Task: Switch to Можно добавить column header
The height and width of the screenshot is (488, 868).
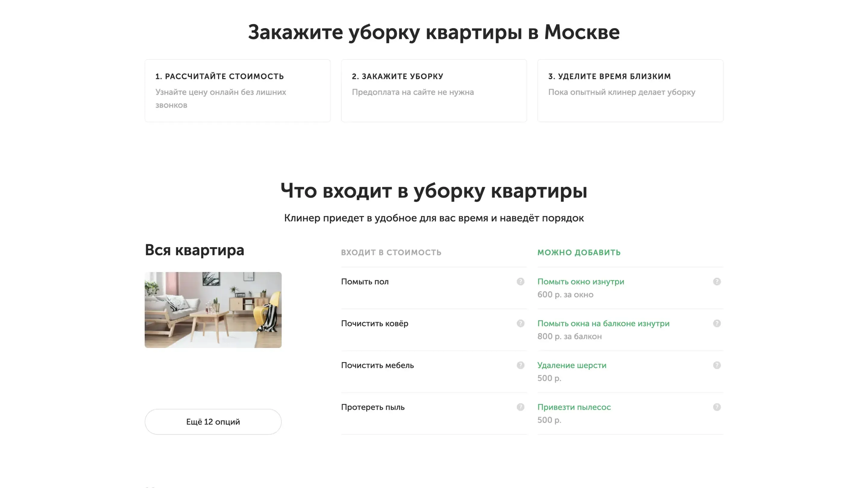Action: click(x=579, y=252)
